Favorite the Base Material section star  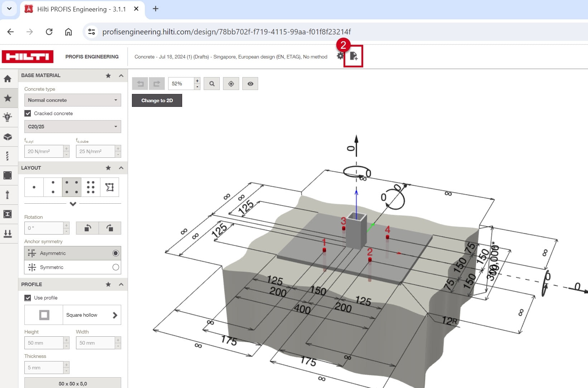coord(108,76)
